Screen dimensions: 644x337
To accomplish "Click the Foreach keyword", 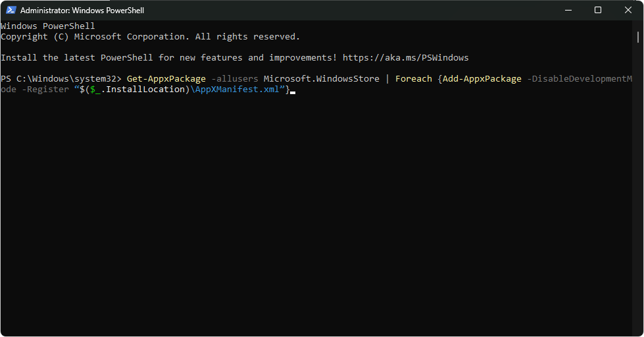I will click(414, 79).
